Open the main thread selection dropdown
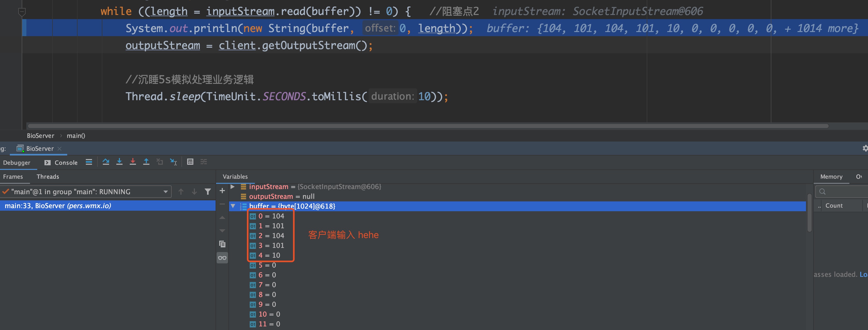The width and height of the screenshot is (868, 330). coord(165,192)
